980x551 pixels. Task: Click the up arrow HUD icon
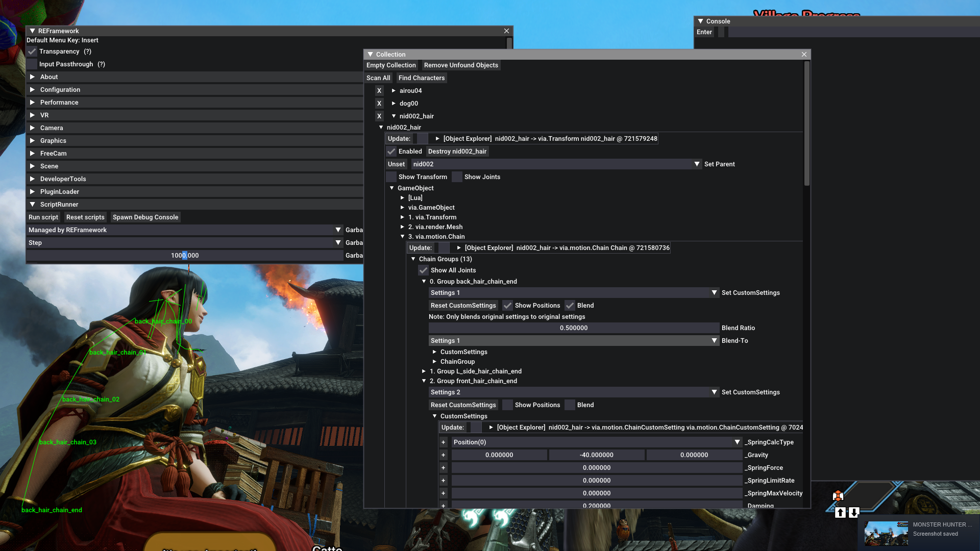point(840,512)
